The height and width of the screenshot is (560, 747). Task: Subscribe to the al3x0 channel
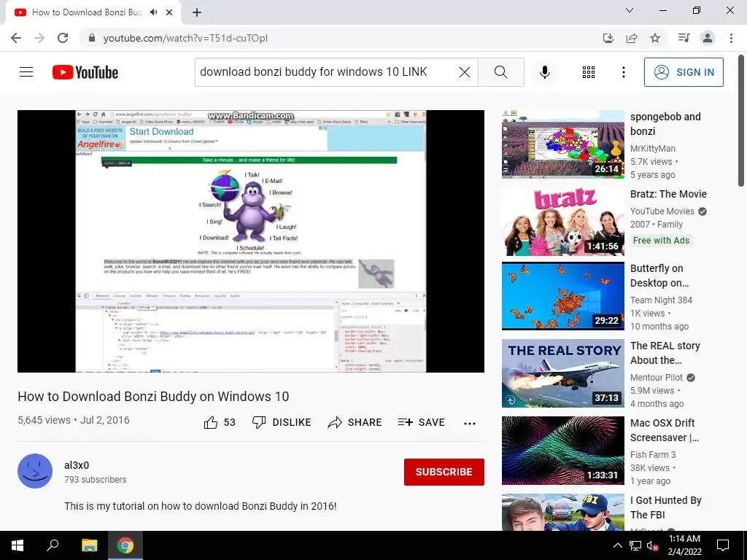pos(444,472)
